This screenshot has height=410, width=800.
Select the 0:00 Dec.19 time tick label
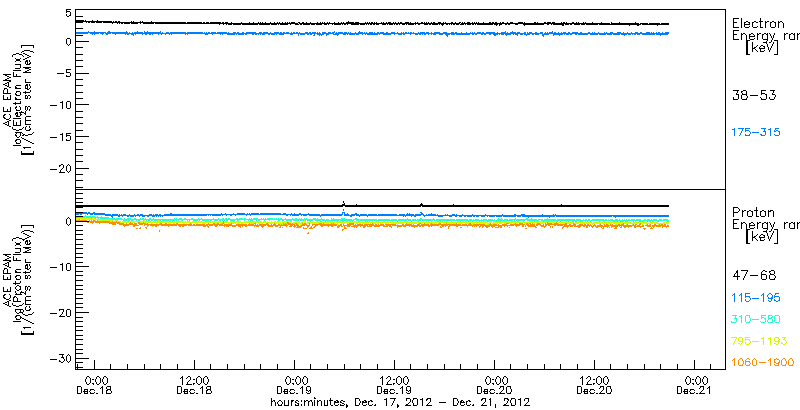295,385
